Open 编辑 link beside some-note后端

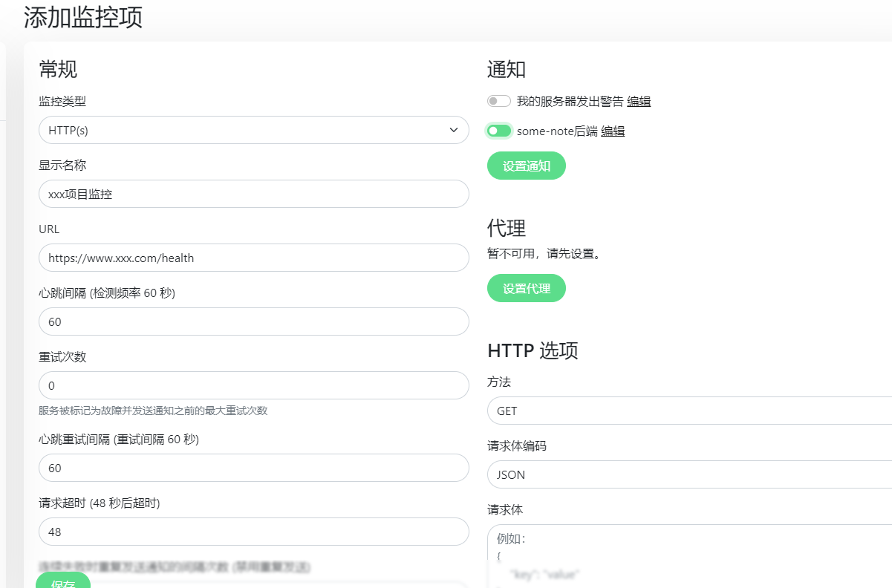coord(613,131)
